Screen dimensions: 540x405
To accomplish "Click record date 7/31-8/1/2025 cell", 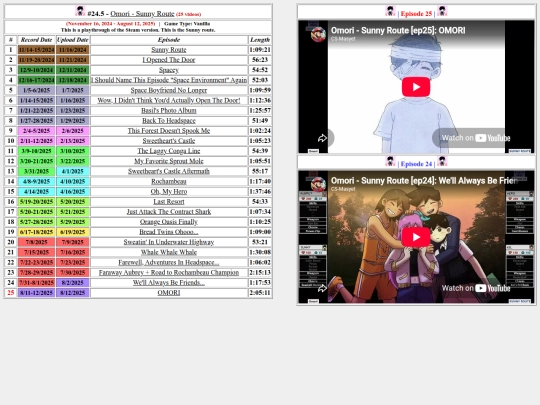I will click(x=37, y=282).
